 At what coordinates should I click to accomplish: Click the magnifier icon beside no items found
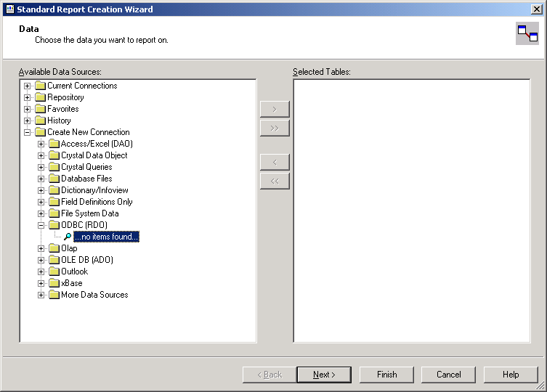click(x=68, y=237)
